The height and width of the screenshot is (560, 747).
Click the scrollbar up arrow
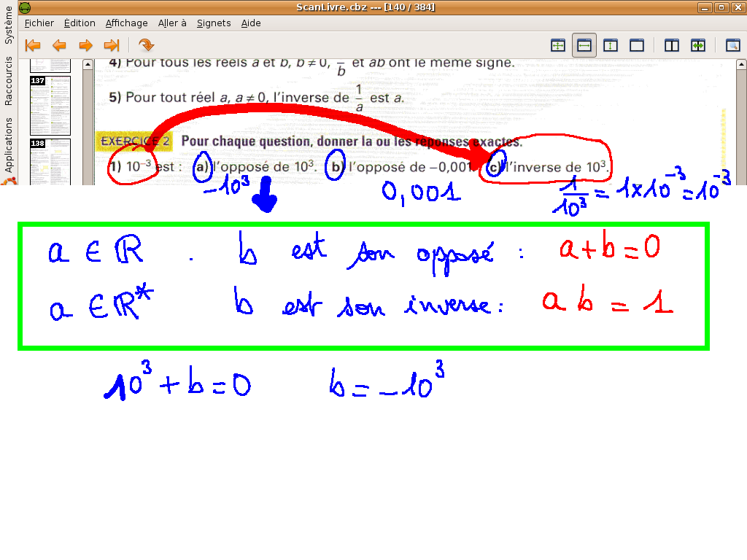coord(88,65)
